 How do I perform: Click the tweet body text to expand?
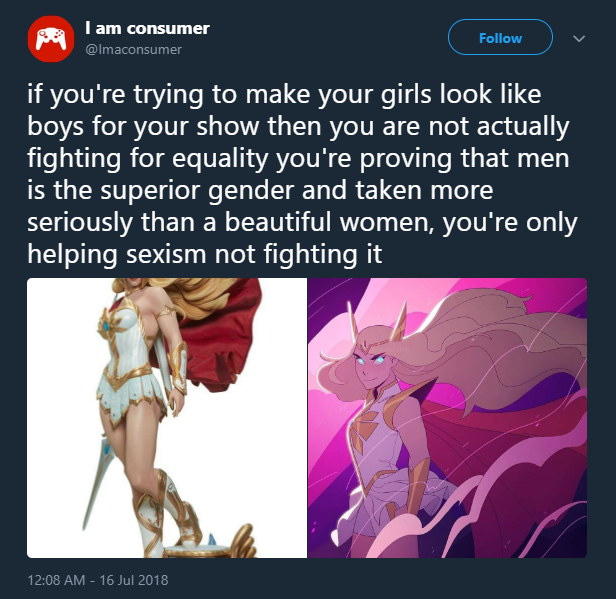pos(302,174)
